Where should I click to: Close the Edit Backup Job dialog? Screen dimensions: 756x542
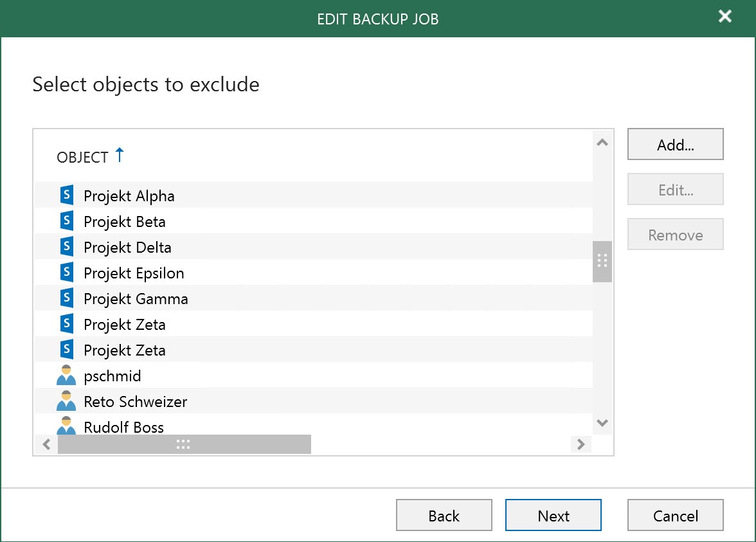pyautogui.click(x=724, y=17)
